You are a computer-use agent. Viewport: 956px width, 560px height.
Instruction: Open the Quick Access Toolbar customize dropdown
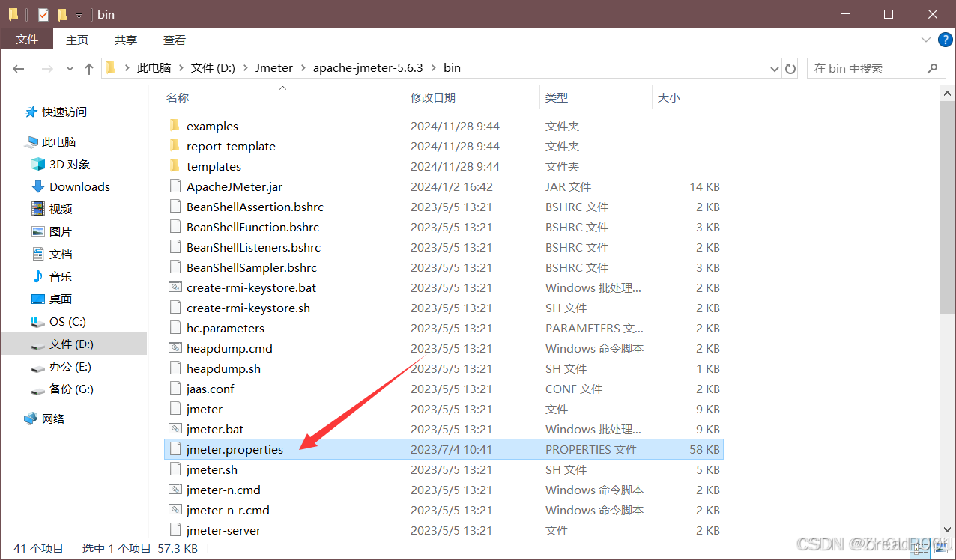[x=78, y=14]
